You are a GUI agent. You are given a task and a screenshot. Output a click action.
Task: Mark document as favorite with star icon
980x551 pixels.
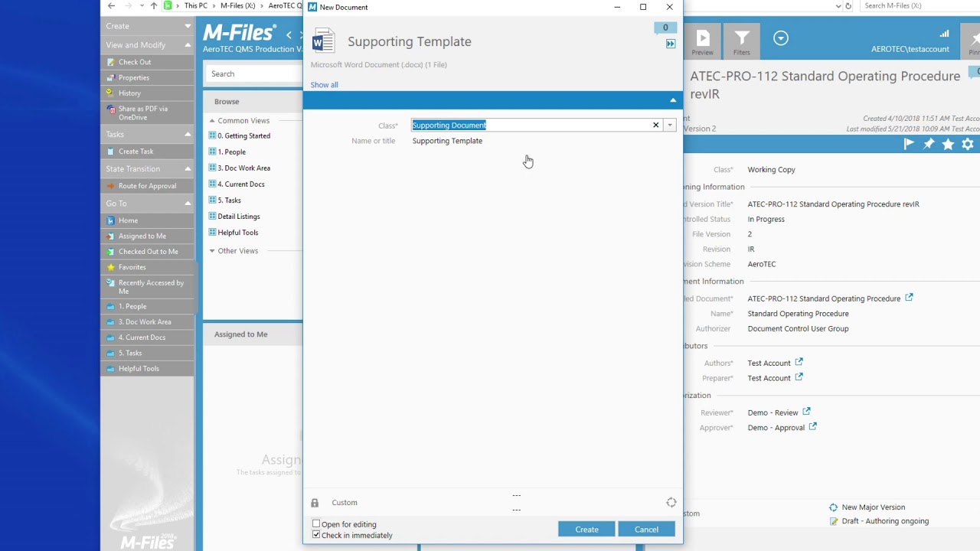[948, 144]
